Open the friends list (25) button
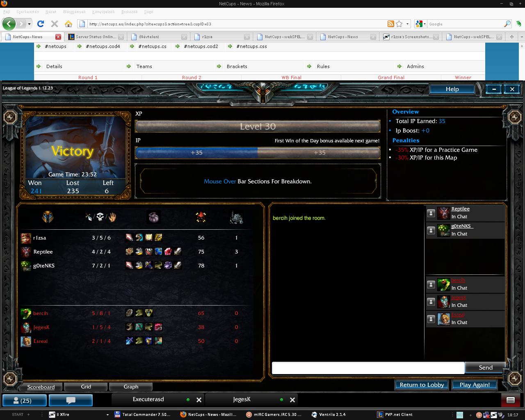Viewport: 525px width, 420px height. tap(25, 400)
